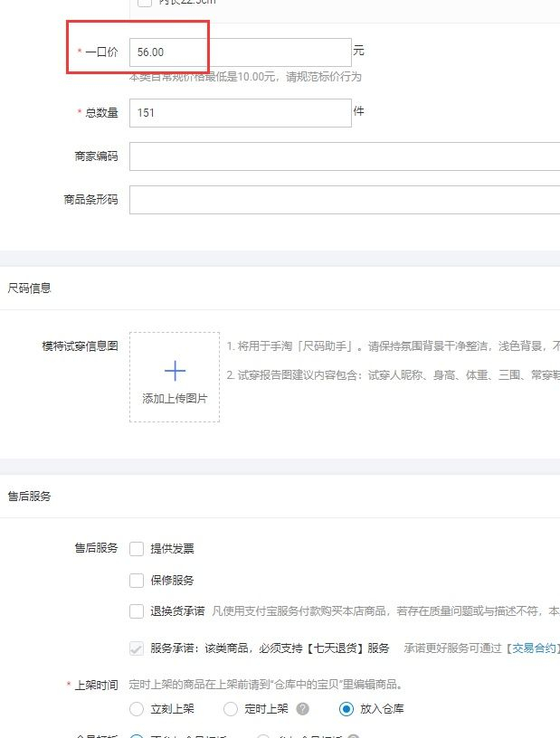Click into the 商家编码 text box
Screen dimensions: 560x738
click(x=344, y=156)
